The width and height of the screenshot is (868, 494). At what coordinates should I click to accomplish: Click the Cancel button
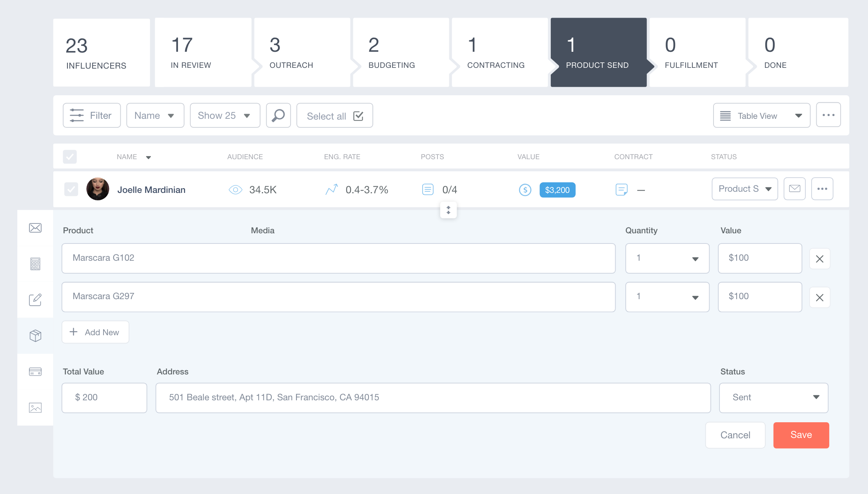click(x=735, y=435)
